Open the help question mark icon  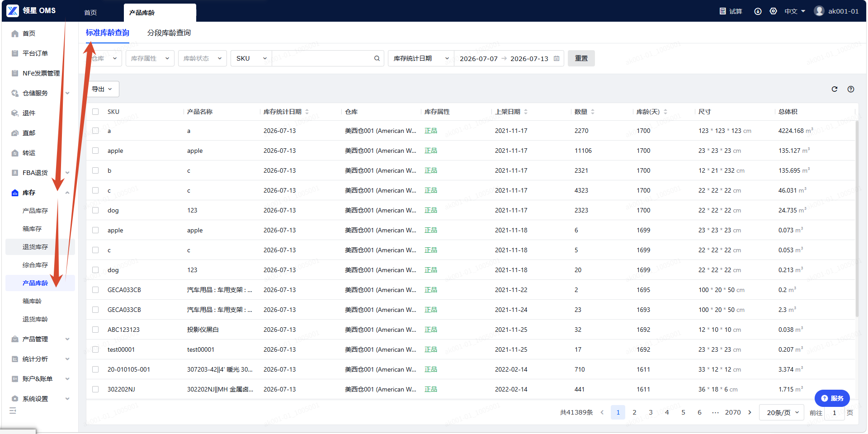tap(851, 89)
